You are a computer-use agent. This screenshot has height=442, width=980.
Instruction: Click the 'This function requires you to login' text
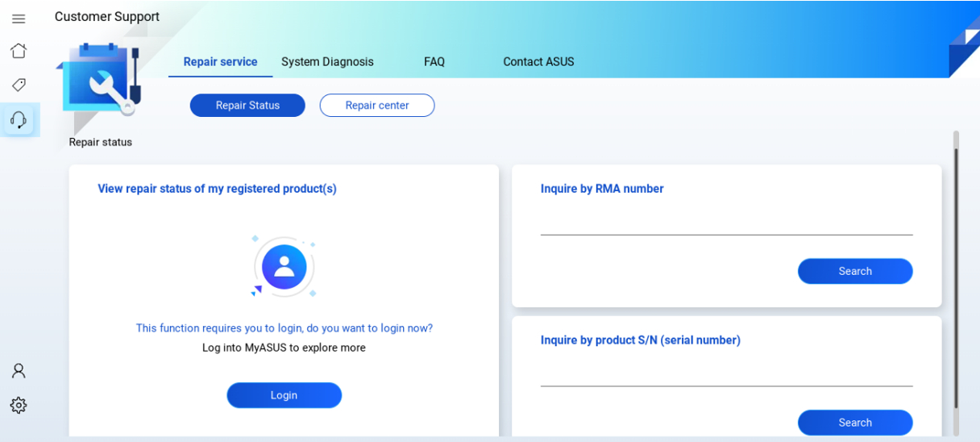[x=284, y=328]
